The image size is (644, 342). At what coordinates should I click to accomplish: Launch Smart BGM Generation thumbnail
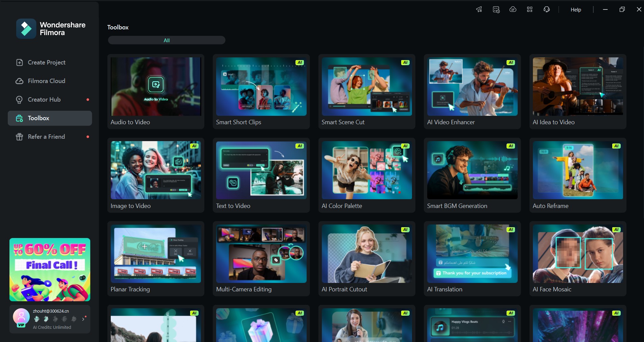(x=472, y=170)
